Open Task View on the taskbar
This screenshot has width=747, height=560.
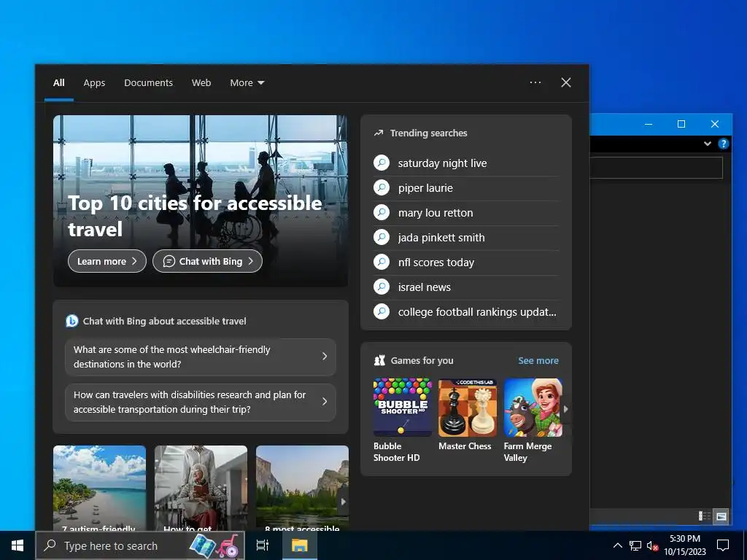263,545
